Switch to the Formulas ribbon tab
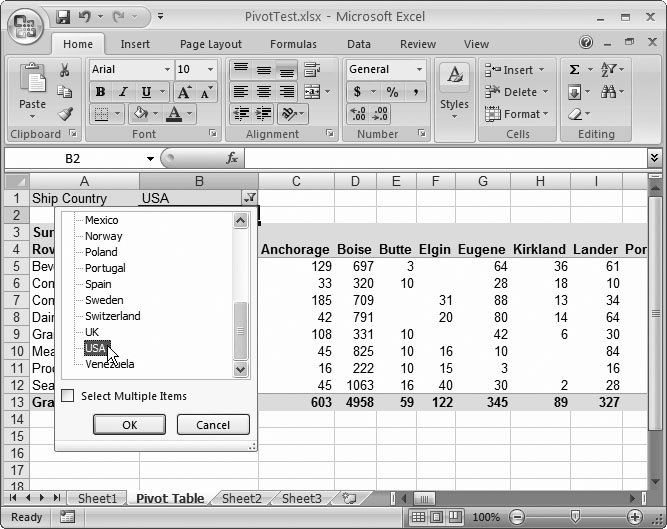 (x=293, y=44)
